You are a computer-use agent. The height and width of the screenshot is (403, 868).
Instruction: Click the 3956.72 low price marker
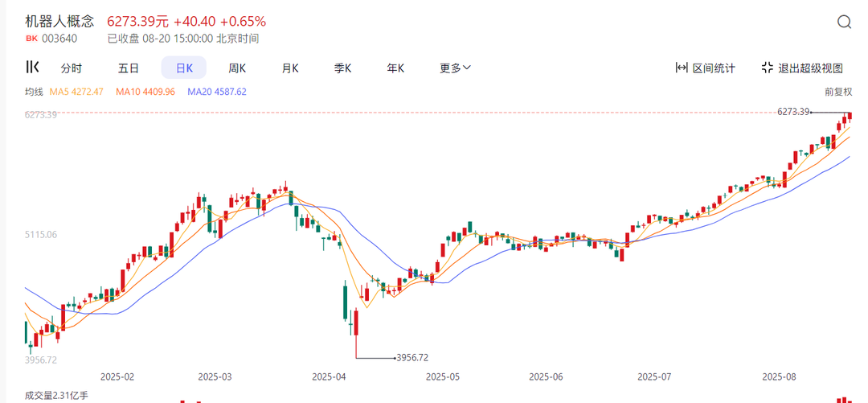pyautogui.click(x=412, y=357)
